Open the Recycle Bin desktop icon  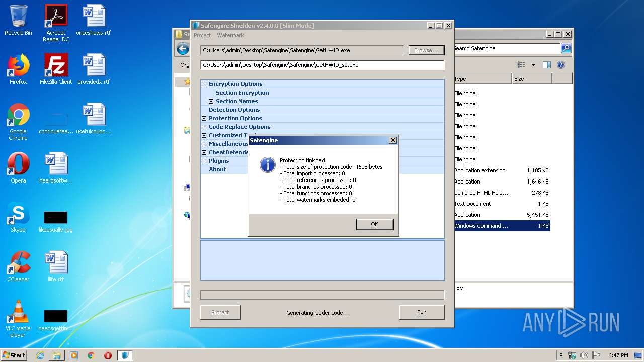point(18,21)
